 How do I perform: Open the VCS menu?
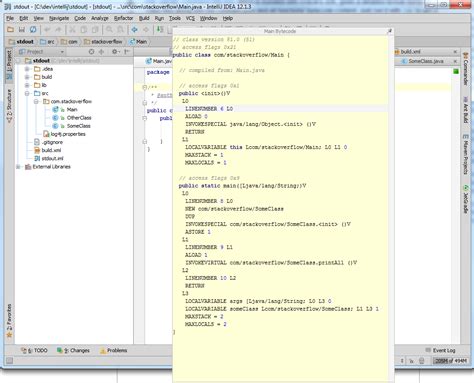(x=190, y=18)
